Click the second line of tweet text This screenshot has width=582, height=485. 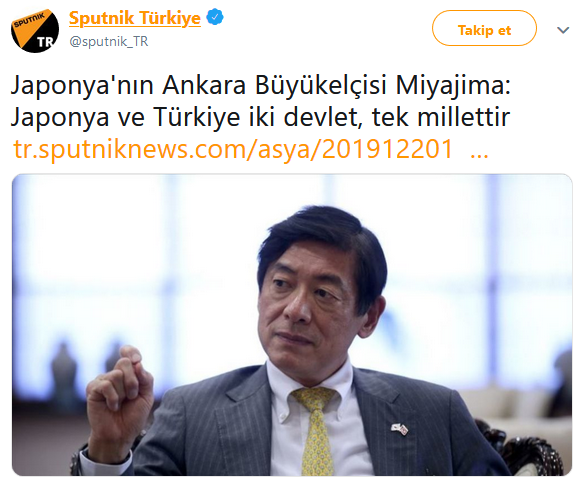261,117
